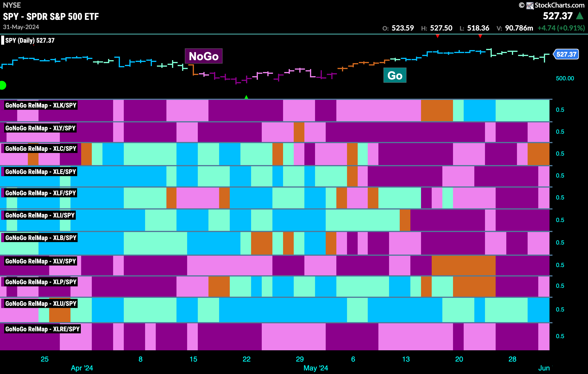Screen dimensions: 588x374
Task: Click the StockCharts.com logo icon
Action: point(530,6)
